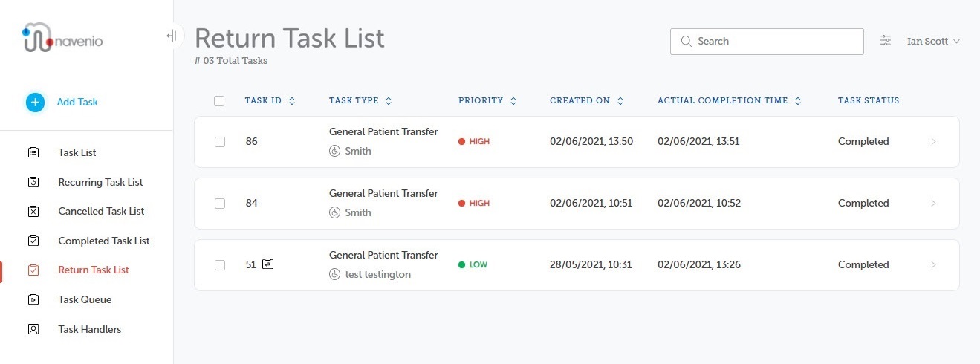Toggle the select-all header checkbox
980x364 pixels.
click(219, 101)
